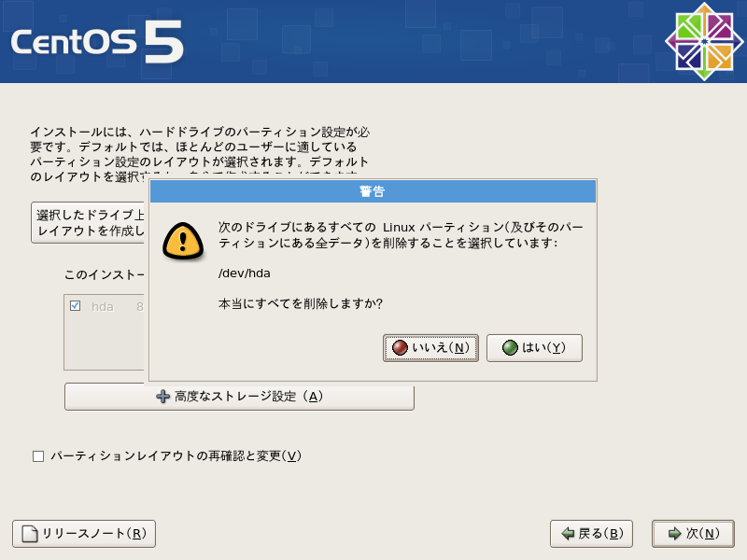This screenshot has width=747, height=560.
Task: Click the yellow warning exclamation icon
Action: coord(183,241)
